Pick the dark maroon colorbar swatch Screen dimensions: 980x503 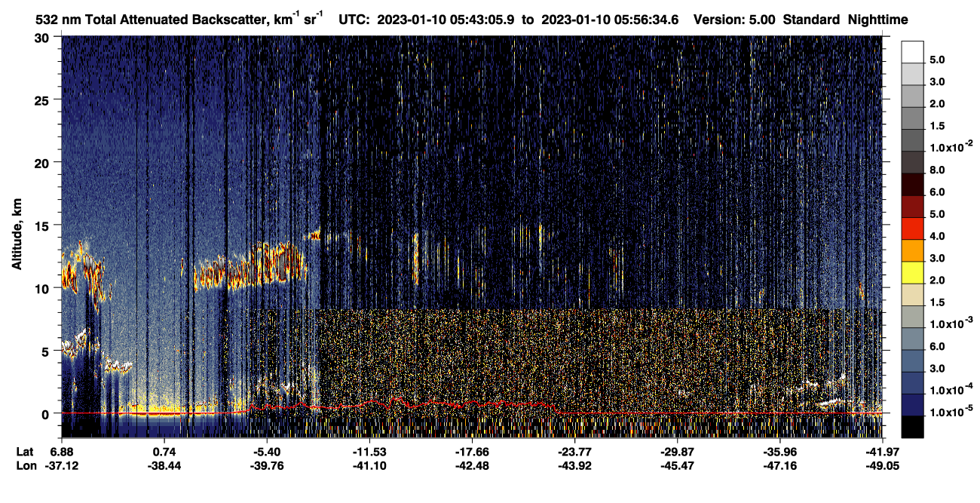click(x=912, y=184)
